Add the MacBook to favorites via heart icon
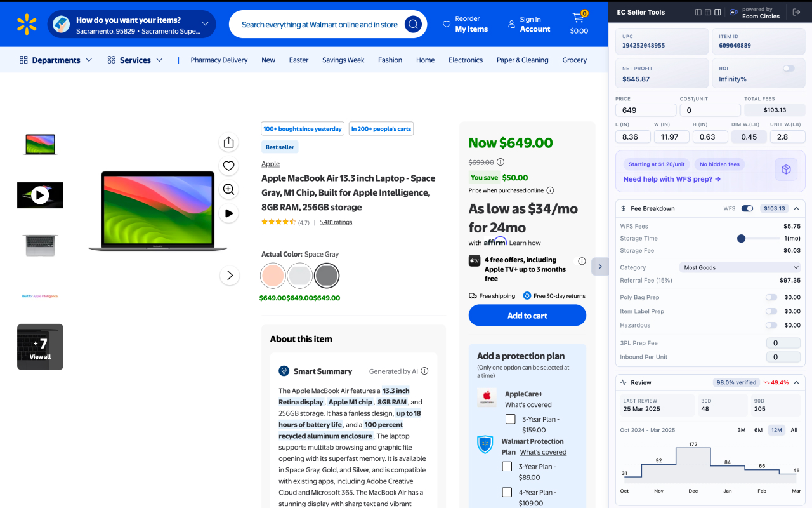This screenshot has height=508, width=812. [x=228, y=166]
